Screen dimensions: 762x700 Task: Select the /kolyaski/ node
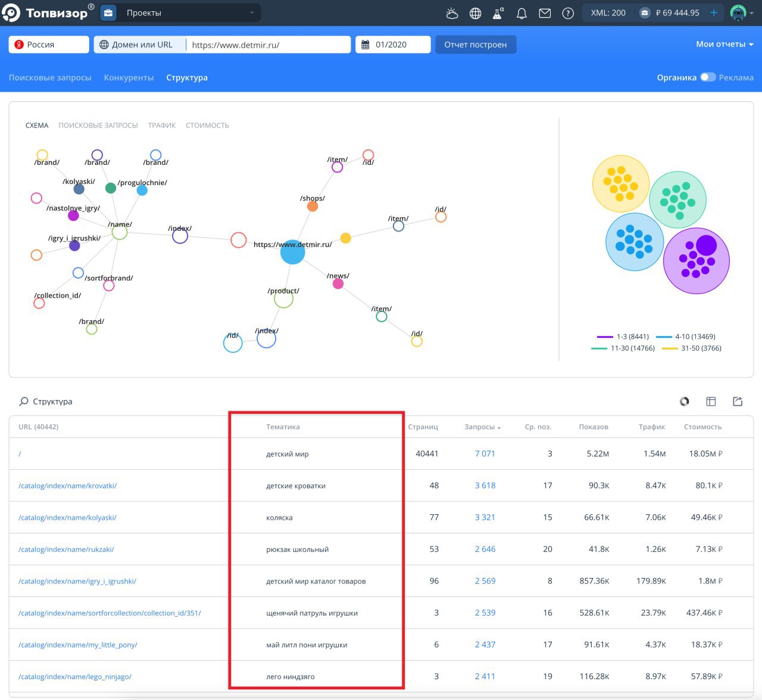click(x=79, y=189)
